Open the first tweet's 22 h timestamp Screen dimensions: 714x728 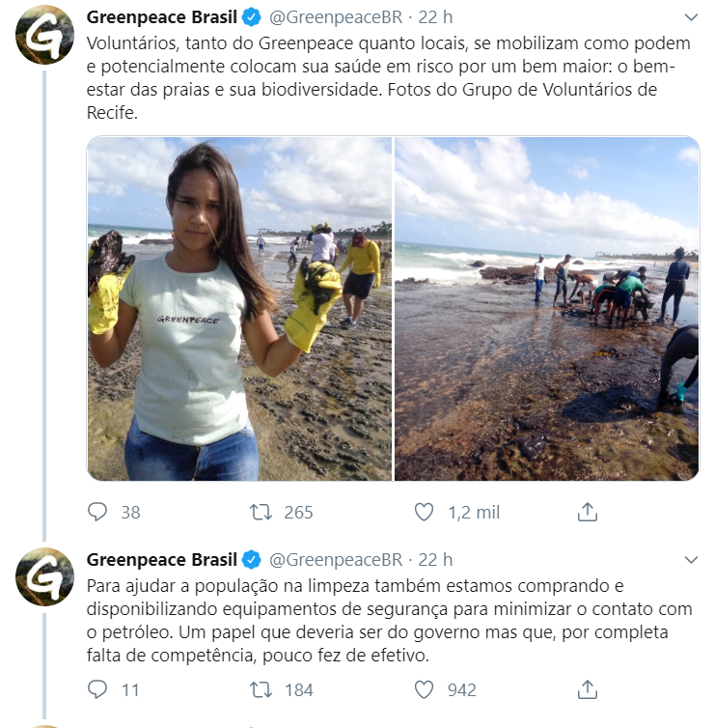pyautogui.click(x=435, y=17)
